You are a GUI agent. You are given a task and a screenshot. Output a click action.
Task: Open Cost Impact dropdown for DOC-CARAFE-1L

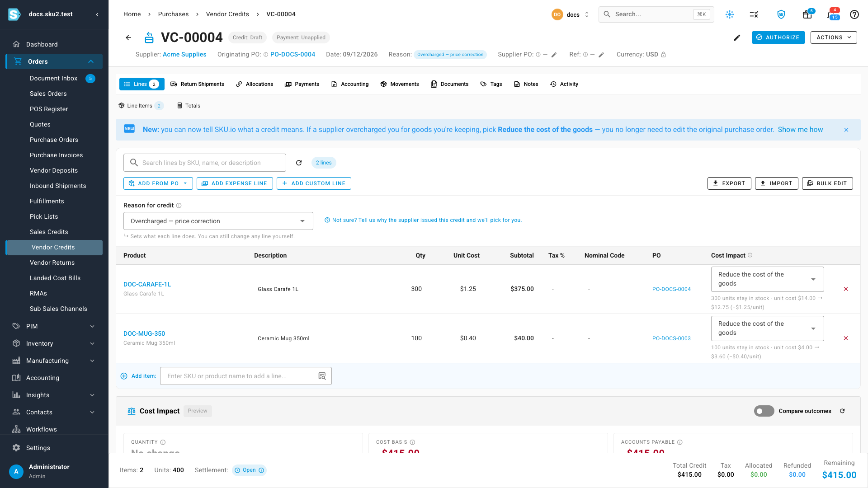tap(768, 279)
